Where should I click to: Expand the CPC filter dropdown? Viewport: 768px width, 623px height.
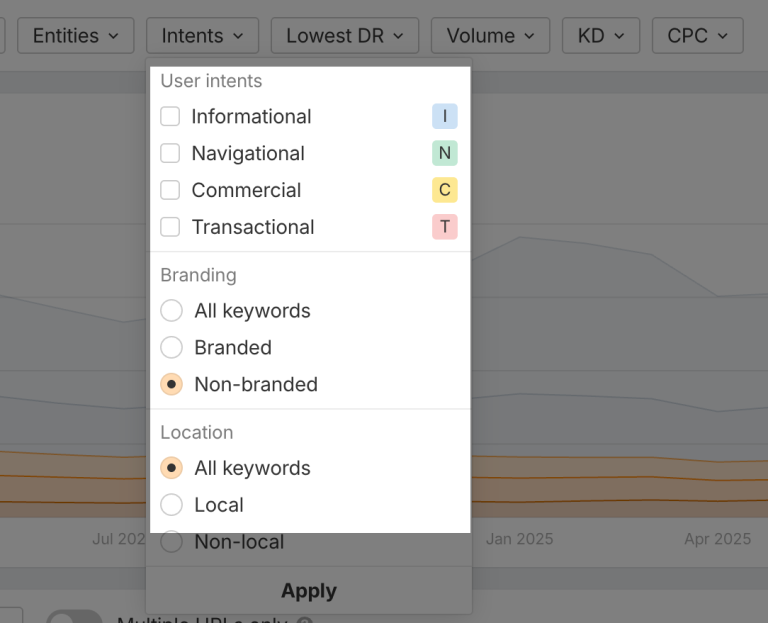(x=697, y=36)
